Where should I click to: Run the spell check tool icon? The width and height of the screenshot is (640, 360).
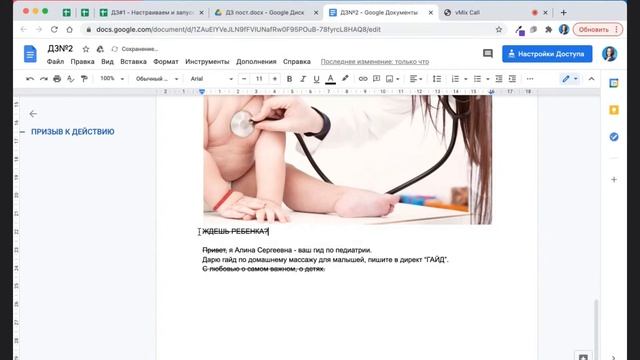71,79
